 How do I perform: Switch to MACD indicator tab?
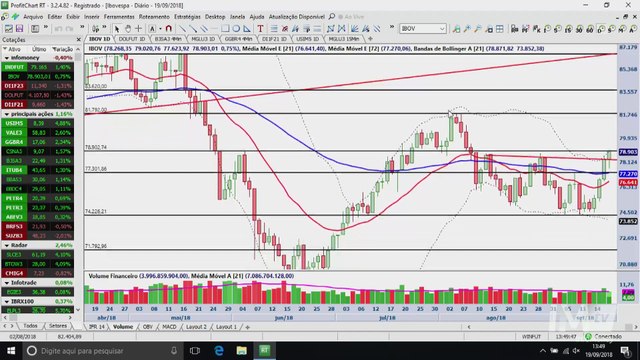click(x=169, y=327)
